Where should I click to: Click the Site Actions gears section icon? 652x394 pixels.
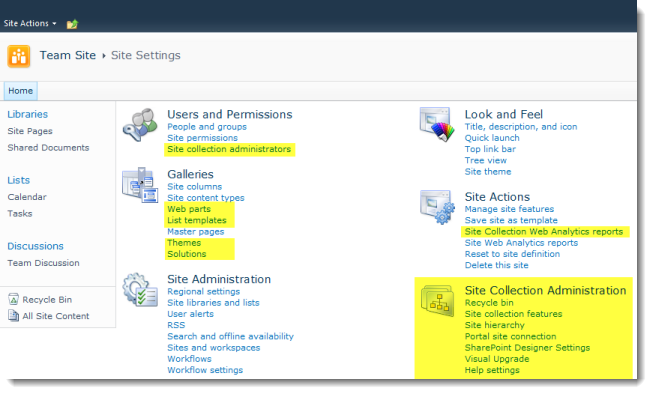click(437, 207)
